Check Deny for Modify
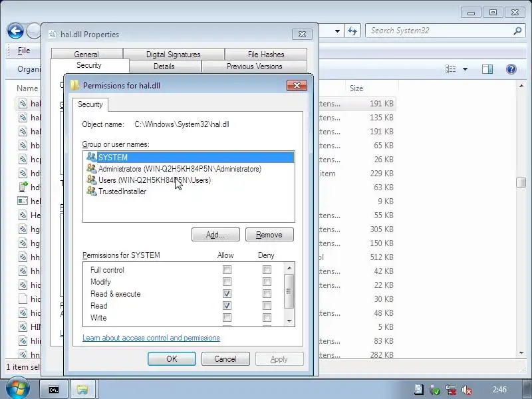The image size is (532, 399). [267, 281]
